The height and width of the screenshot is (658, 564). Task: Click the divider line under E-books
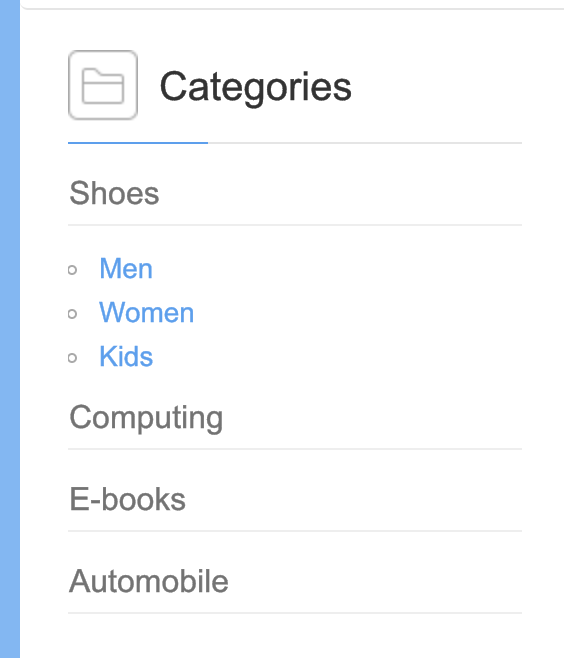coord(295,531)
